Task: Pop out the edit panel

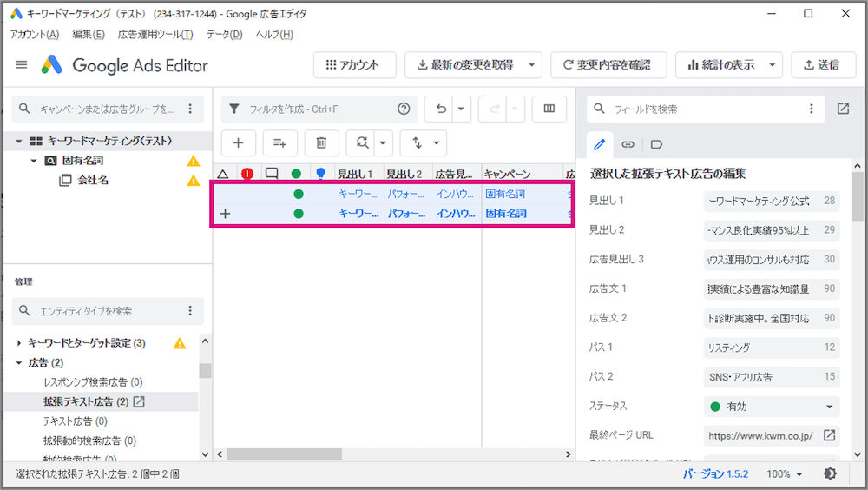Action: coord(843,109)
